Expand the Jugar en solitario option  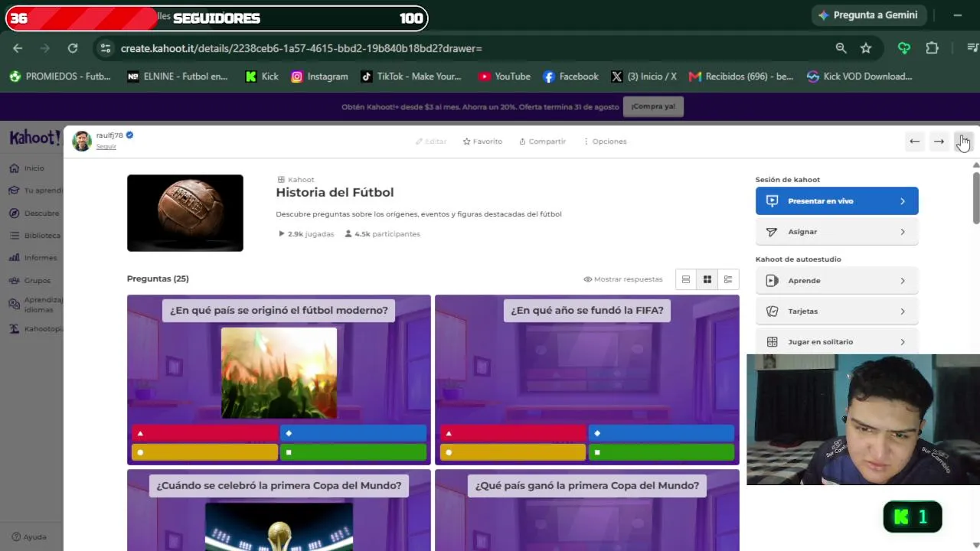coord(837,342)
